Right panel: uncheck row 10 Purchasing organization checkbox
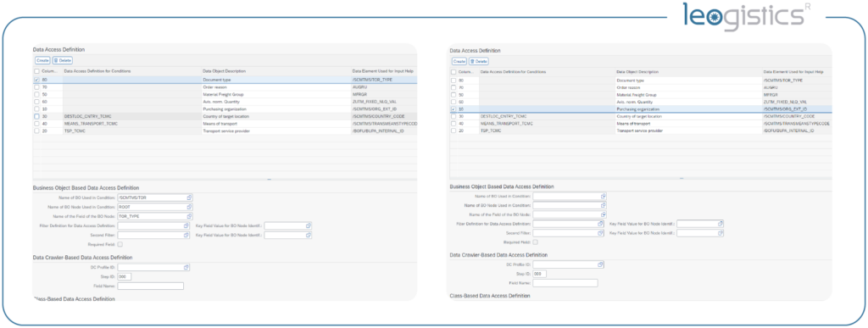 453,109
